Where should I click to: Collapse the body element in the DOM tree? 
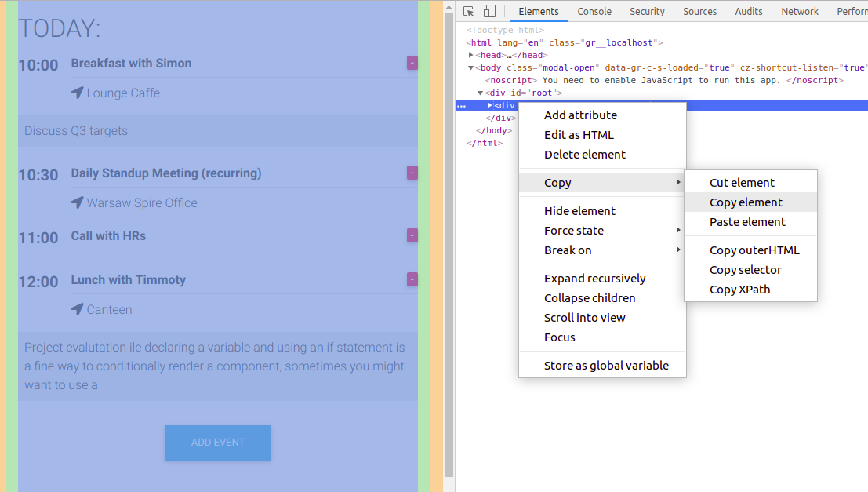pos(470,67)
